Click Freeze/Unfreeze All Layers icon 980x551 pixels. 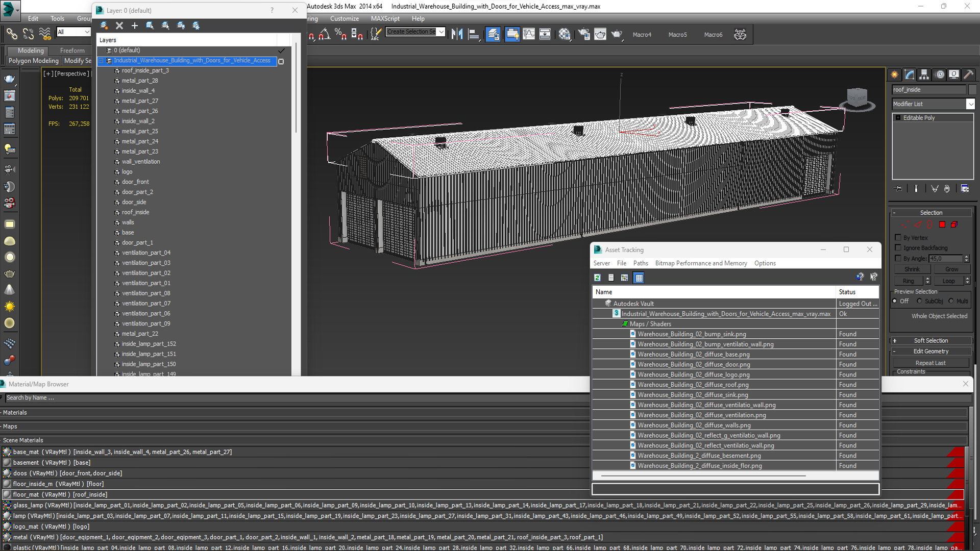tap(196, 26)
